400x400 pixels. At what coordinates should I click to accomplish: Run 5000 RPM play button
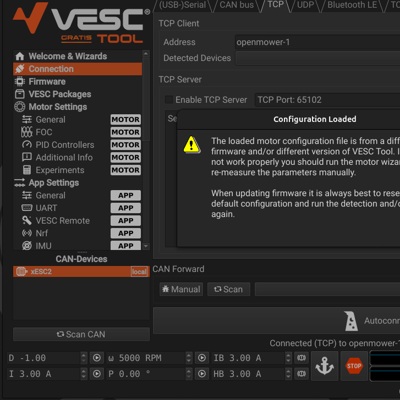202,358
